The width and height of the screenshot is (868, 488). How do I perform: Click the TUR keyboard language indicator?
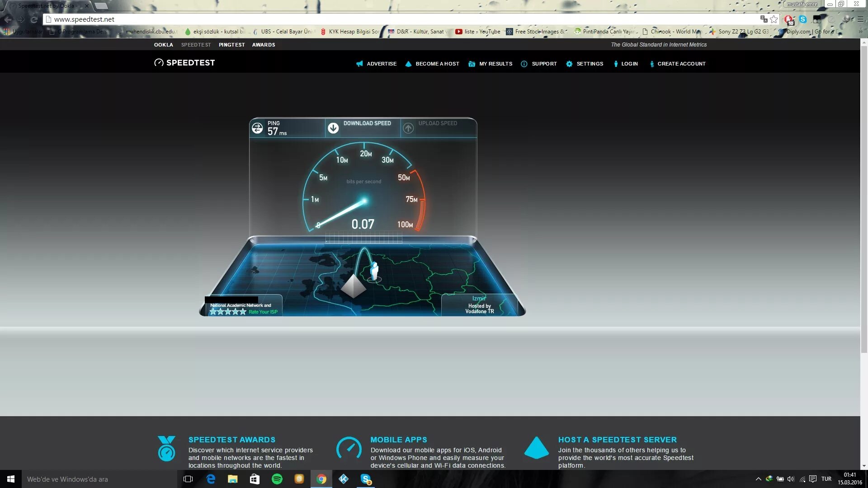tap(826, 479)
